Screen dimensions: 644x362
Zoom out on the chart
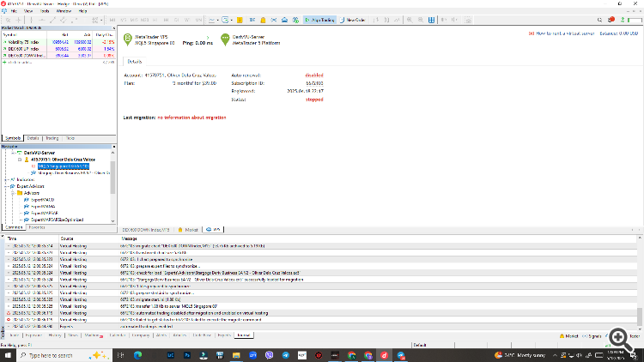pos(421,20)
